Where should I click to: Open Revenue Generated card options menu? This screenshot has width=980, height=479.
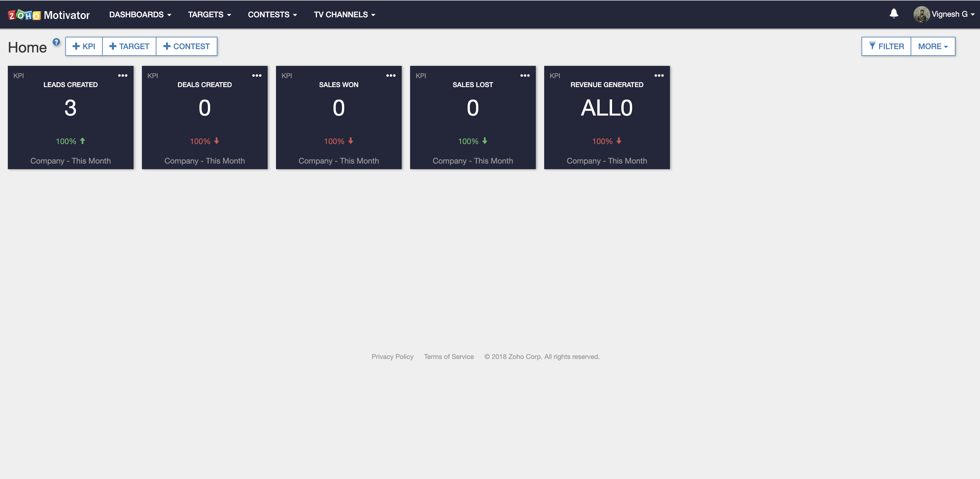pos(659,75)
